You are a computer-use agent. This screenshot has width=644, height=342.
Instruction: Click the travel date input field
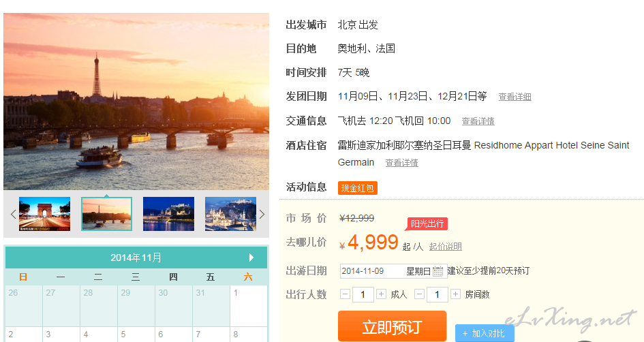point(385,271)
